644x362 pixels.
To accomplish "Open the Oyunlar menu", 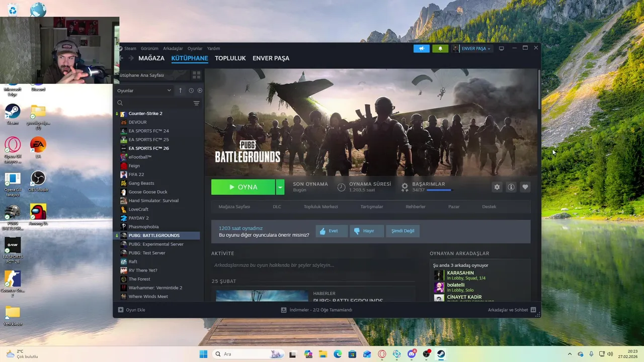I will pos(195,49).
